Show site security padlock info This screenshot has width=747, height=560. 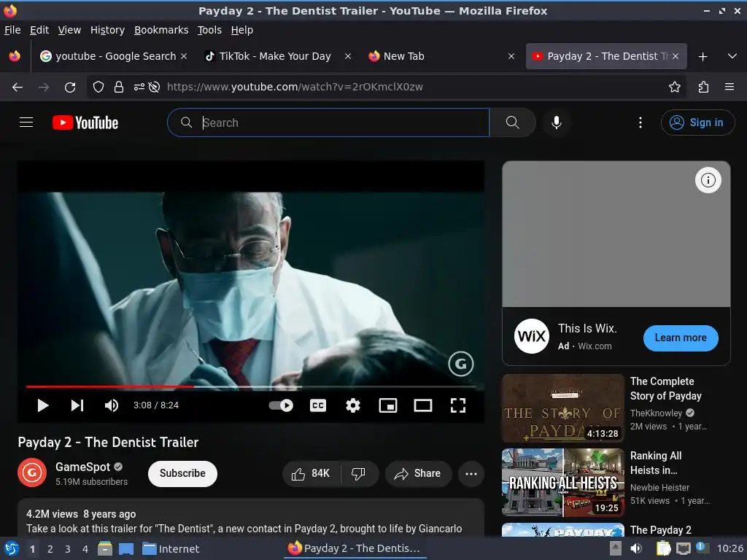[x=119, y=87]
